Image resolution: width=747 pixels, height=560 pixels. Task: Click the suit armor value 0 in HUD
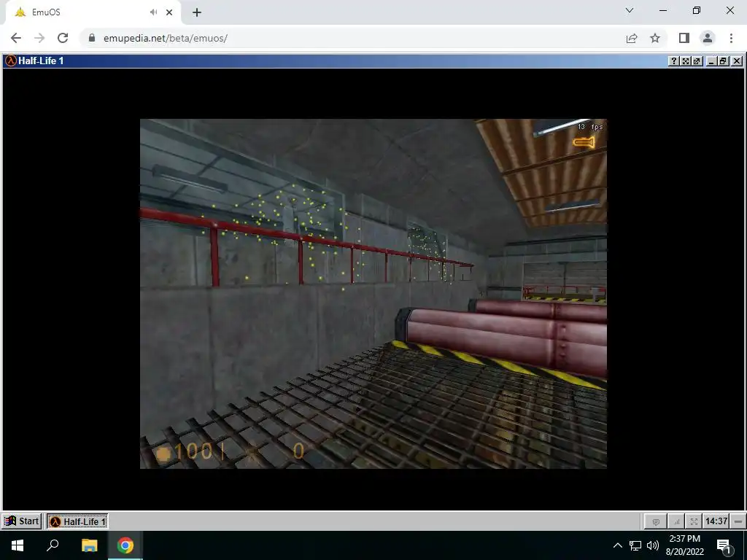click(298, 451)
